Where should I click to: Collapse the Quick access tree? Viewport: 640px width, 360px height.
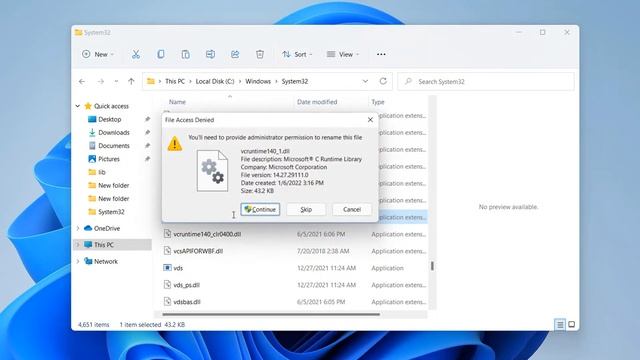point(78,106)
